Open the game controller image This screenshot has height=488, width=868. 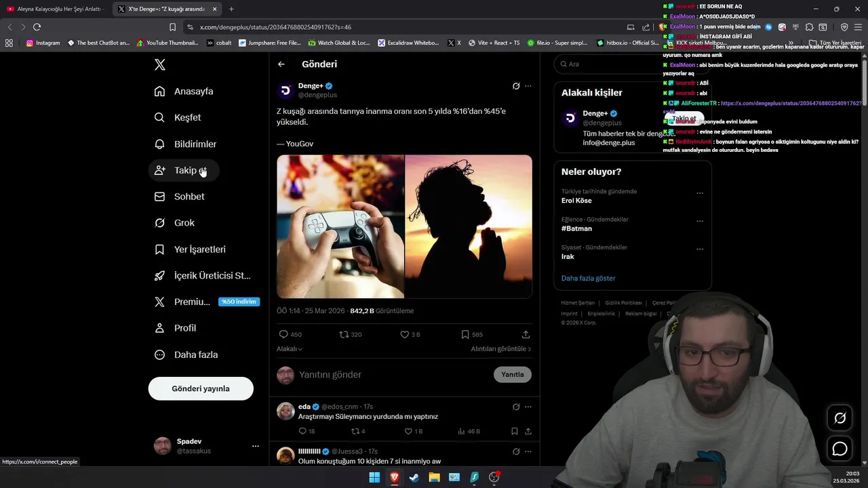click(x=340, y=226)
